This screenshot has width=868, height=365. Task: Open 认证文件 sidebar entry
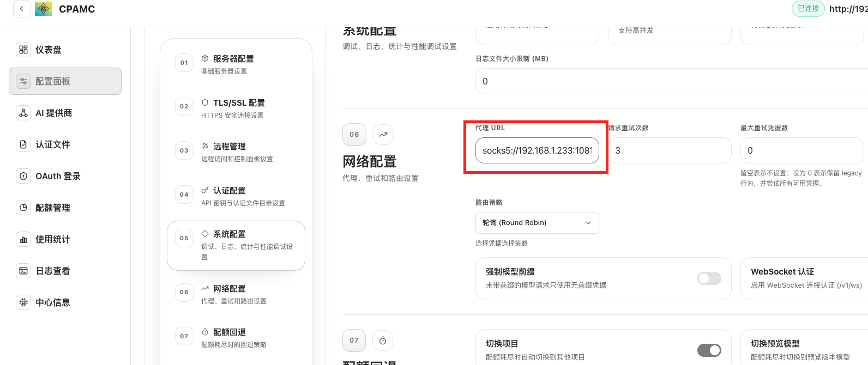[x=65, y=144]
